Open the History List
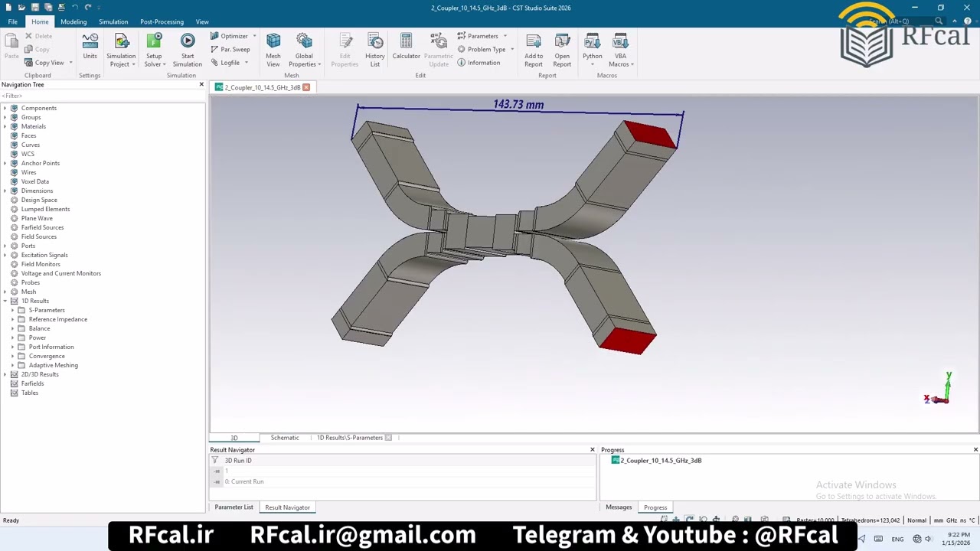The image size is (980, 551). point(375,50)
